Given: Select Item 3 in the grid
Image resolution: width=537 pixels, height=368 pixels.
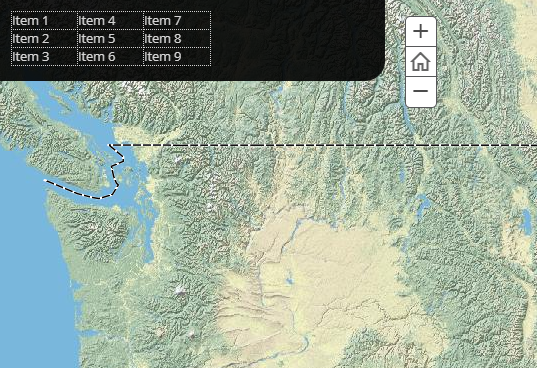Looking at the screenshot, I should [x=44, y=56].
